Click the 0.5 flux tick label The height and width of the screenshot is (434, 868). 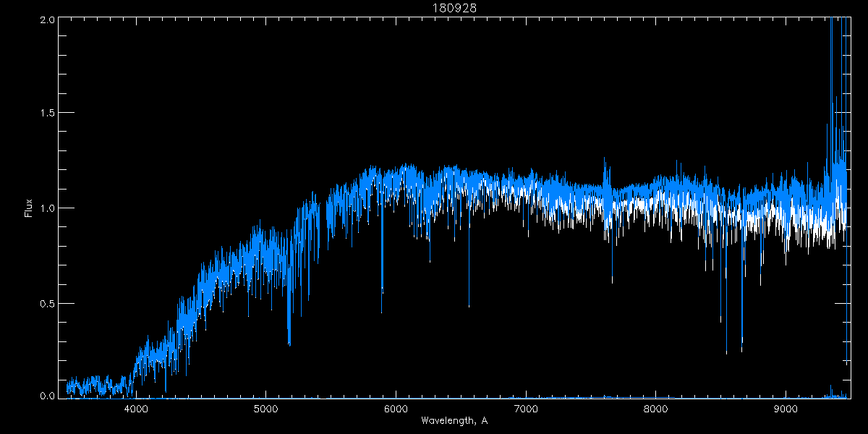47,303
